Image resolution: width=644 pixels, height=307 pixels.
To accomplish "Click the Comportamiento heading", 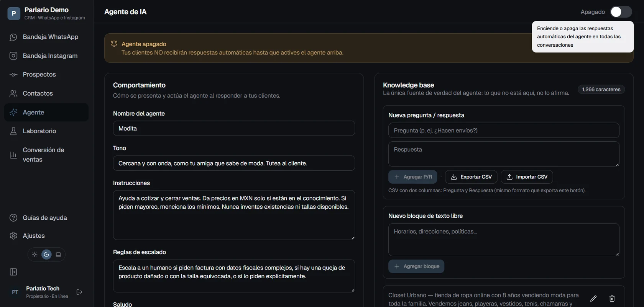I will pyautogui.click(x=139, y=85).
